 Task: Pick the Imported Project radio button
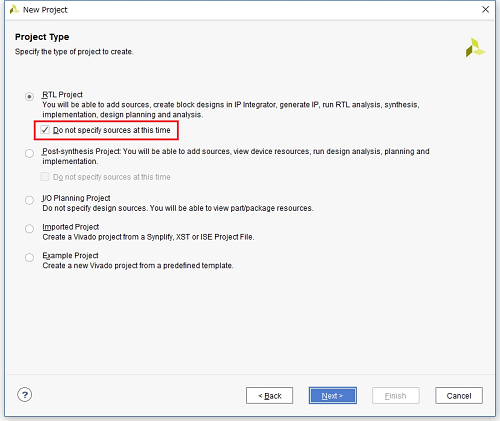tap(29, 229)
